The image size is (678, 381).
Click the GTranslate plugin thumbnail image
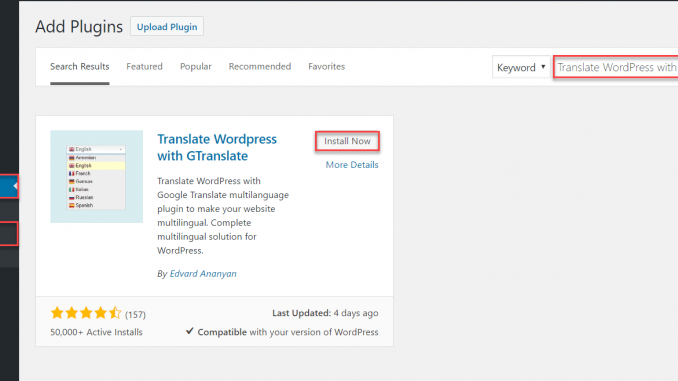click(x=96, y=176)
